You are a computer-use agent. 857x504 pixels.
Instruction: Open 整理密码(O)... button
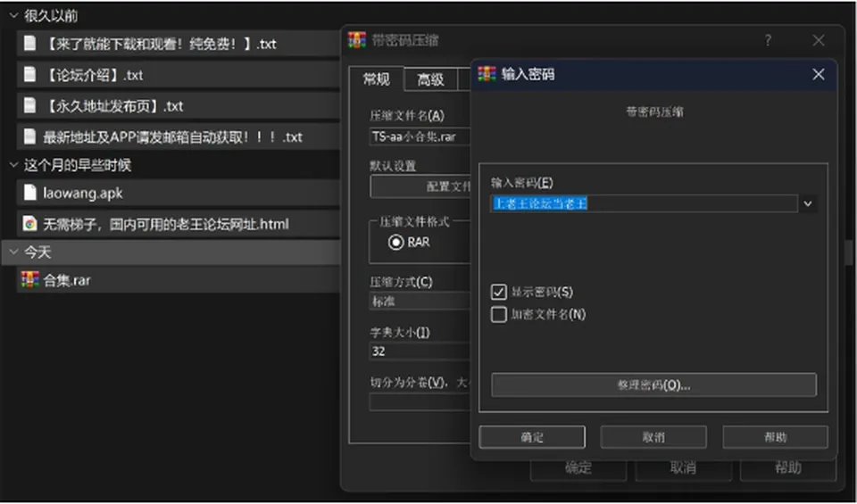(x=653, y=385)
